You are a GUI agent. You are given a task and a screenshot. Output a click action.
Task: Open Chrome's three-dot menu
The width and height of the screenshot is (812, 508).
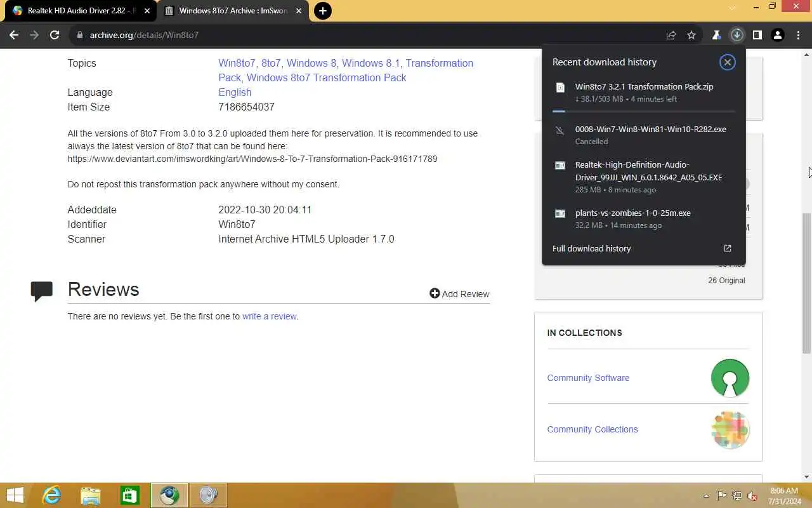pos(797,35)
